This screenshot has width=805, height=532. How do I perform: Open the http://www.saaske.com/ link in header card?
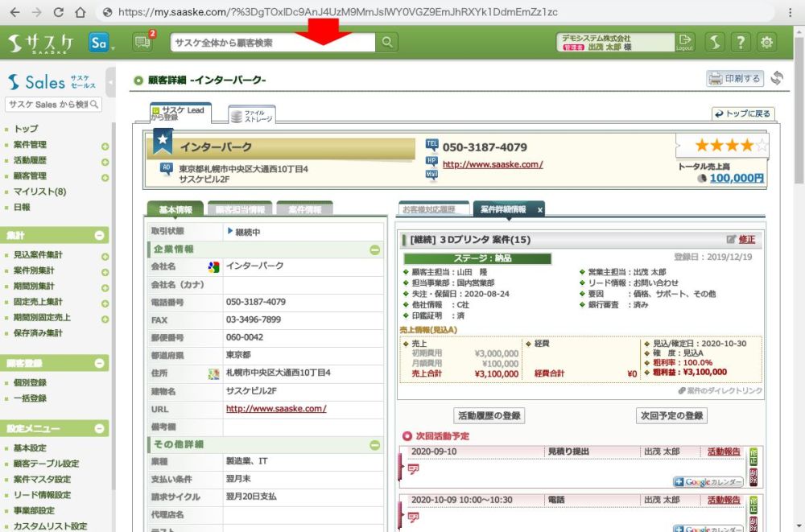pos(492,164)
